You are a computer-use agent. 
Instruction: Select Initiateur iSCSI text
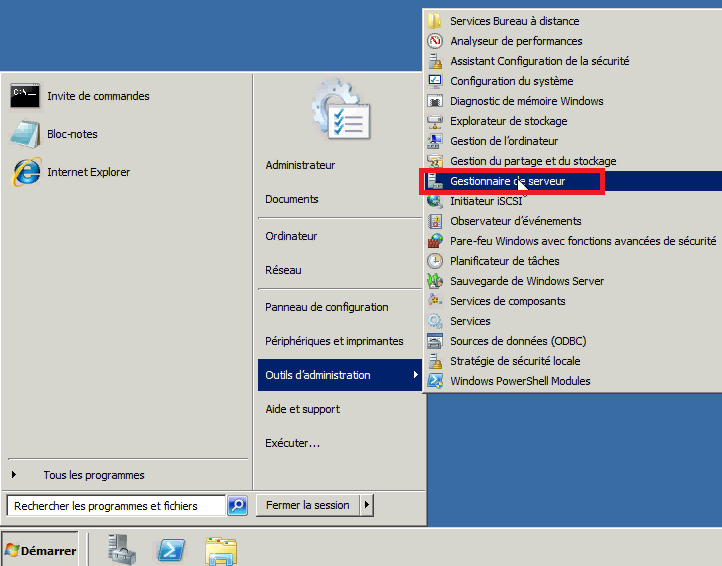[x=486, y=201]
